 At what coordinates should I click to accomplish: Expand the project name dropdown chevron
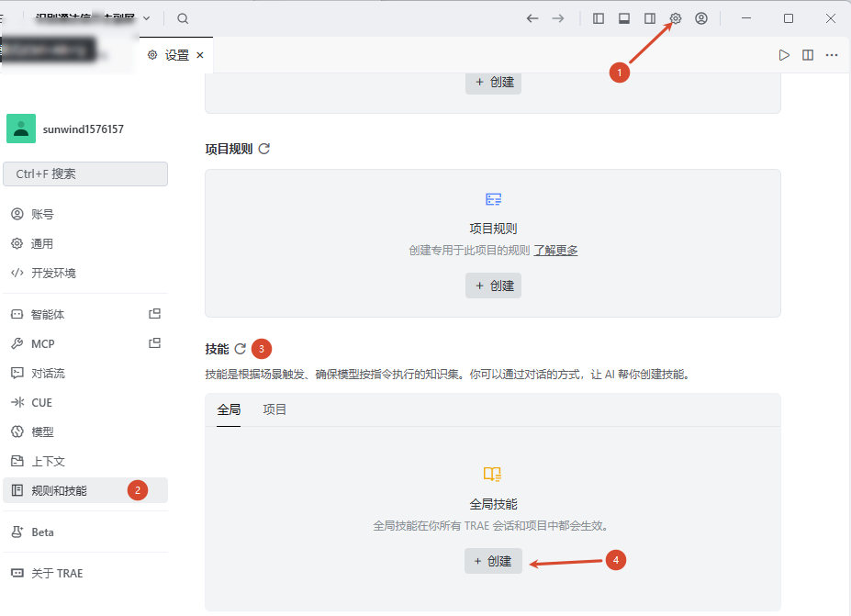147,18
